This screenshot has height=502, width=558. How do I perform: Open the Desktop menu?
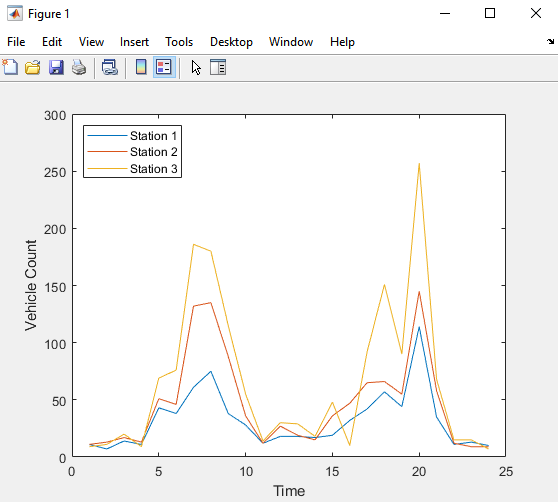coord(231,42)
